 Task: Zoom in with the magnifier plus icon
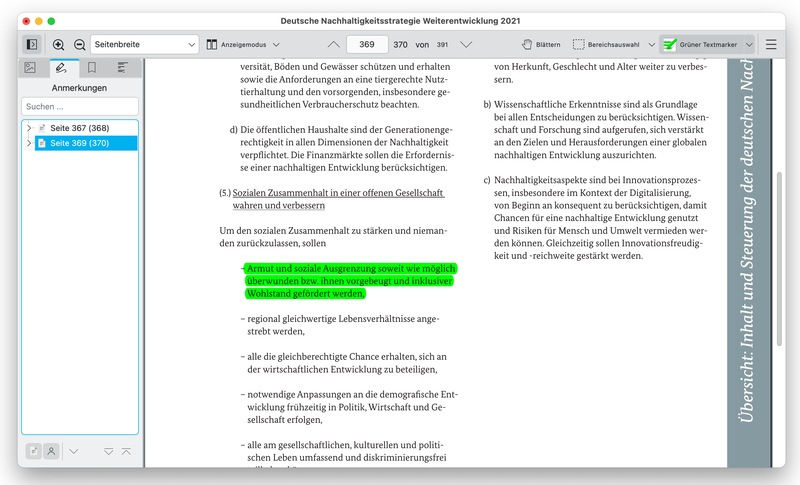click(59, 44)
